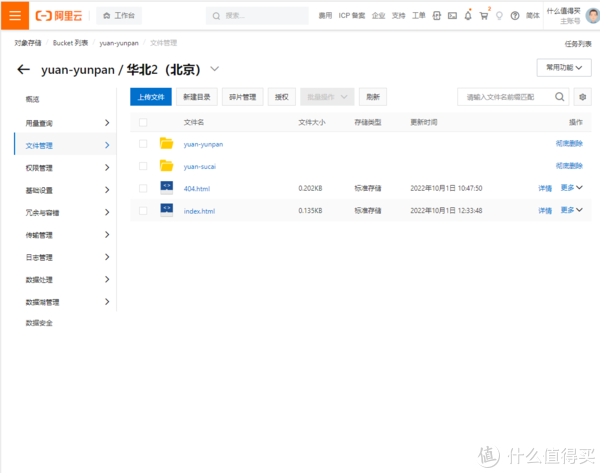The height and width of the screenshot is (473, 600).
Task: Open the 费用 menu
Action: pos(325,16)
